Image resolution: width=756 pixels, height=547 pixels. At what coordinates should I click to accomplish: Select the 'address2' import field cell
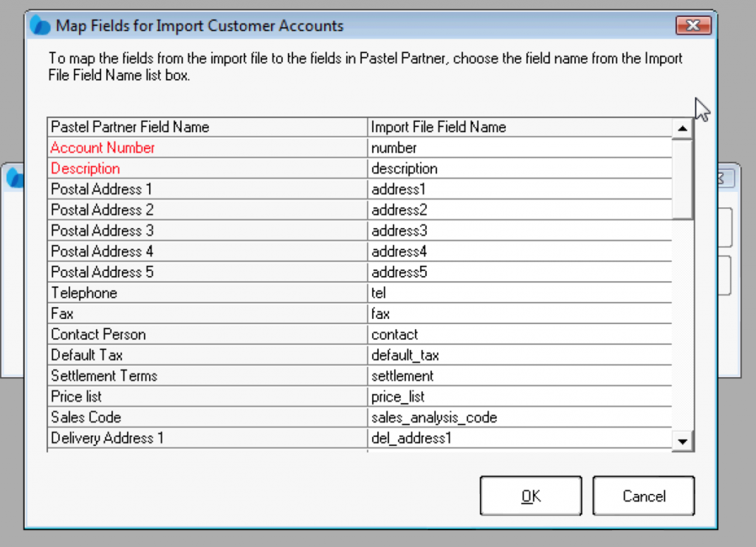(520, 210)
